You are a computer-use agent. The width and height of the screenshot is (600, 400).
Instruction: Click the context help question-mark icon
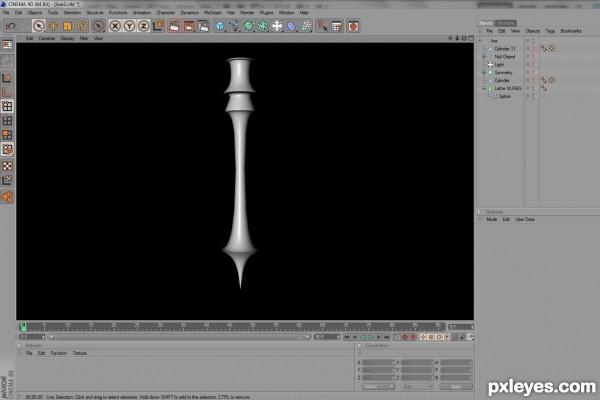tap(322, 26)
